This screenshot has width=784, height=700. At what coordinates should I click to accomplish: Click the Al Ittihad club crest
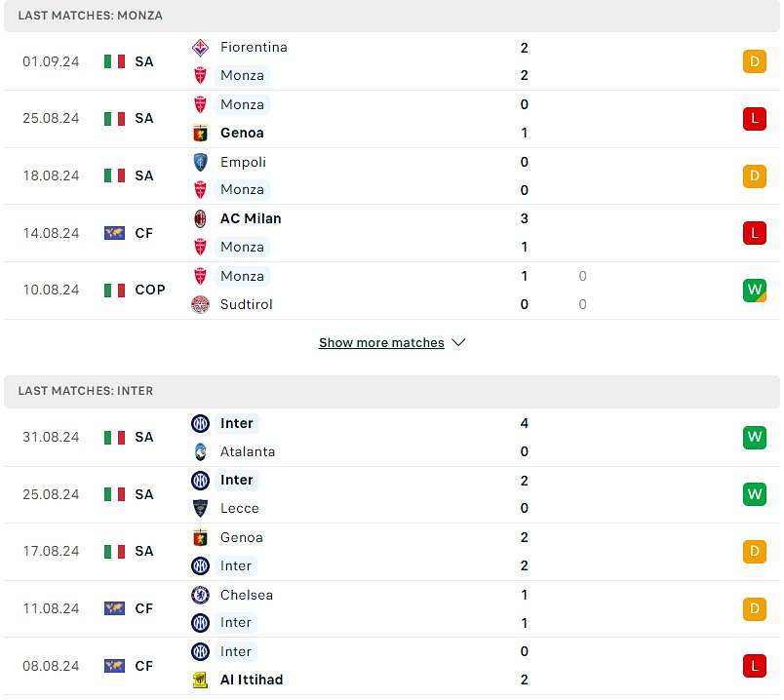[x=200, y=680]
